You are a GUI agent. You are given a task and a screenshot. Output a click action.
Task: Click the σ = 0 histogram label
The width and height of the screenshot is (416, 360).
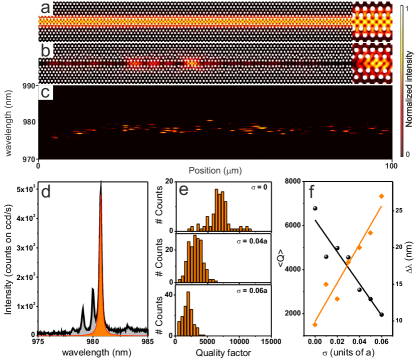(259, 188)
